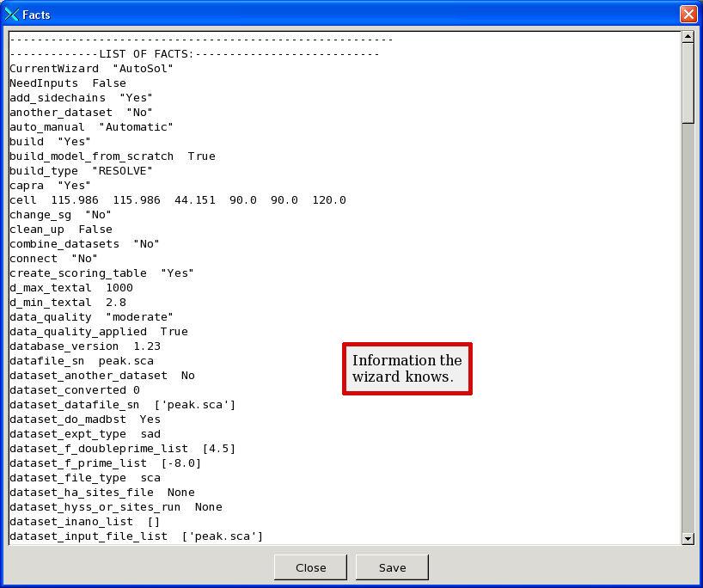Screen dimensions: 703x588
Task: Close the Facts window with red X
Action: pos(688,14)
